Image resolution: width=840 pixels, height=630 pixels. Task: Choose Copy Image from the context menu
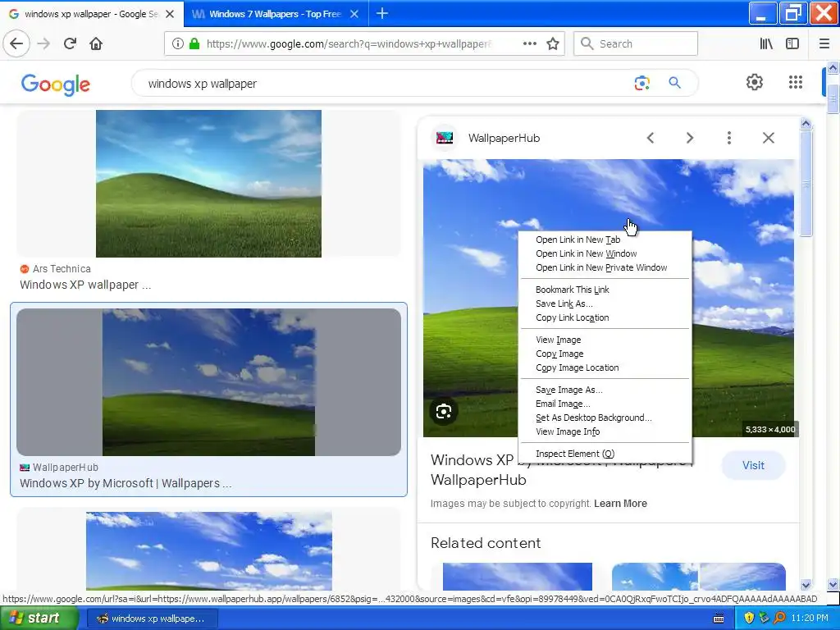click(x=605, y=354)
